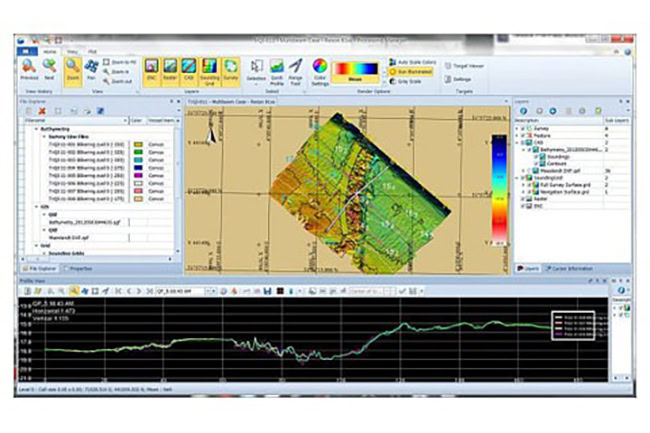Expand the Survey layer node
Screen dimensions: 650x433
pyautogui.click(x=517, y=128)
